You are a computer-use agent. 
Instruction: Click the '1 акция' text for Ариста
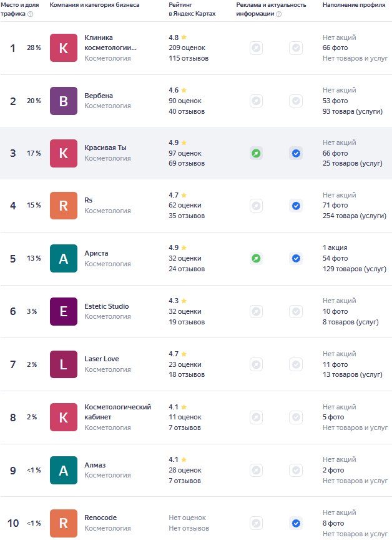[x=335, y=248]
